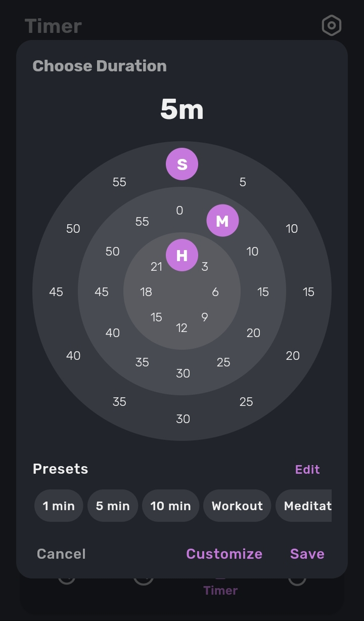Set minutes to 45 on middle ring
The height and width of the screenshot is (621, 364).
pyautogui.click(x=102, y=292)
